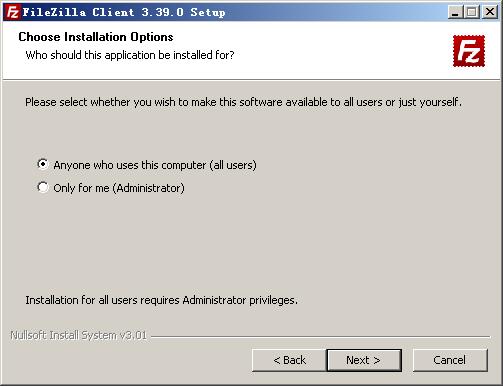Screen dimensions: 503x386
Task: Click the separator line beside the Nullsoft label
Action: 321,337
